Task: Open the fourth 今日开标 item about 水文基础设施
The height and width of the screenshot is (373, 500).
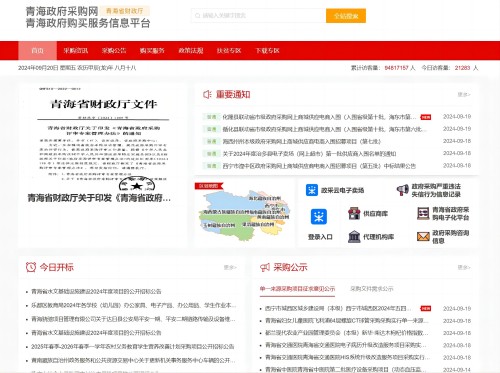Action: click(96, 333)
